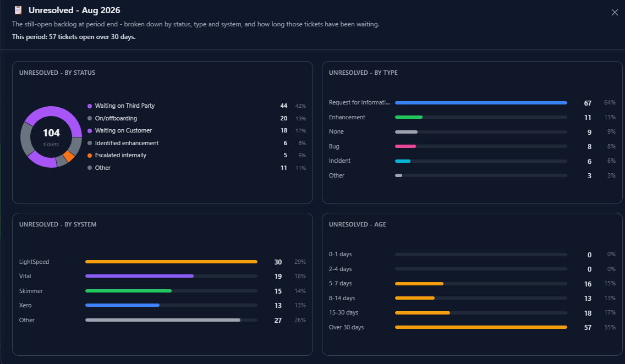Click the "15-30 days" age label
The width and height of the screenshot is (625, 364).
[x=343, y=312]
